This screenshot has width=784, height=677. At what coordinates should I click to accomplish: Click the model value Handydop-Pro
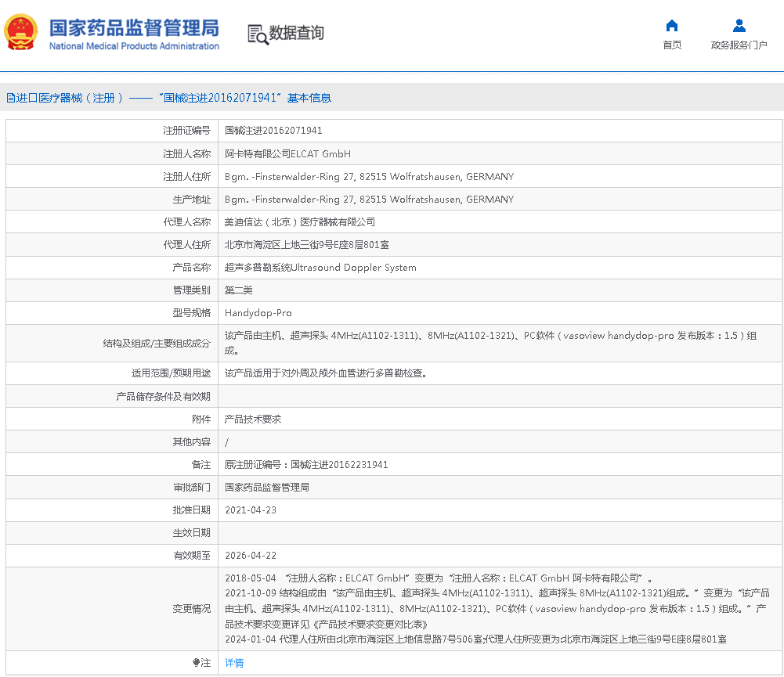click(258, 313)
